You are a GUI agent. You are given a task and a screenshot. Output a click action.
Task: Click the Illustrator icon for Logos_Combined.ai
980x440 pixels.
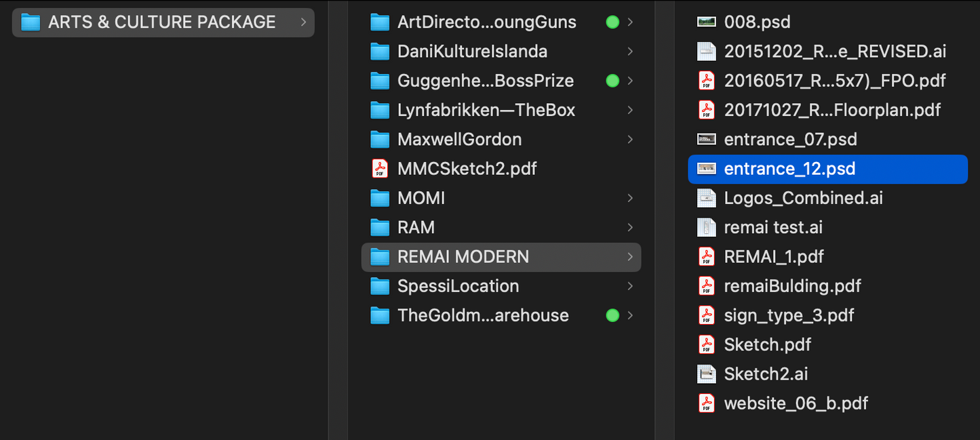pyautogui.click(x=707, y=198)
